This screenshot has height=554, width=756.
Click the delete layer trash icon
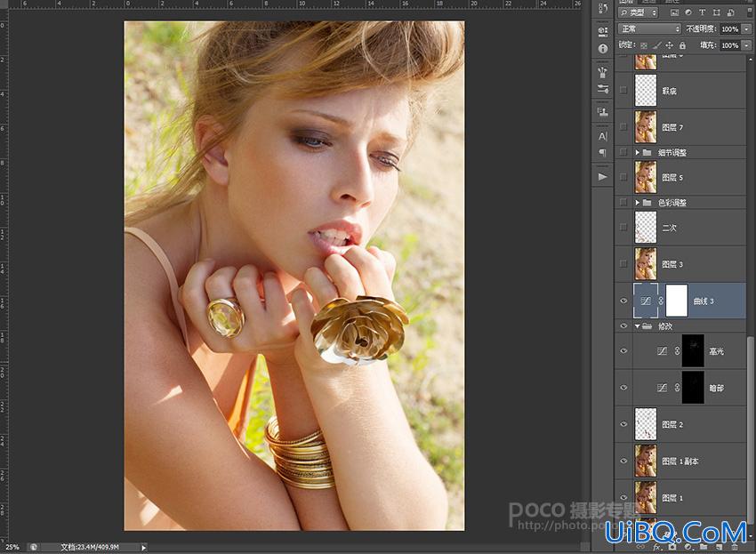735,547
